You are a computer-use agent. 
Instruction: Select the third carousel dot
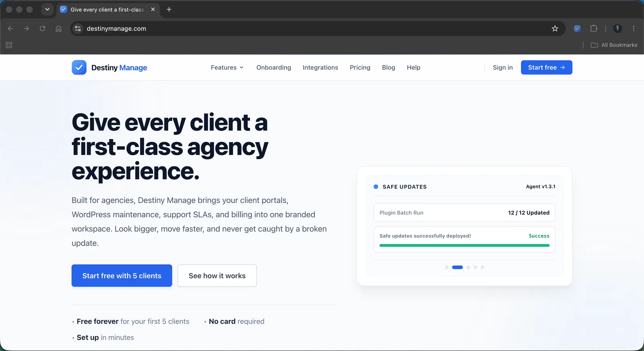(x=468, y=267)
